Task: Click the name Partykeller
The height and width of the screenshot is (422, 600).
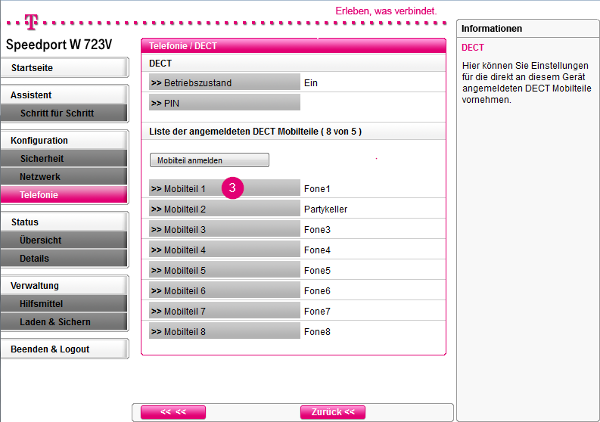Action: (326, 209)
